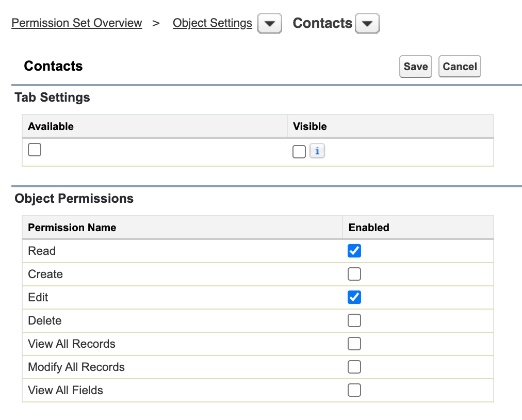Screen dimensions: 522x420
Task: Uncheck the Edit permission checkbox
Action: coord(354,297)
